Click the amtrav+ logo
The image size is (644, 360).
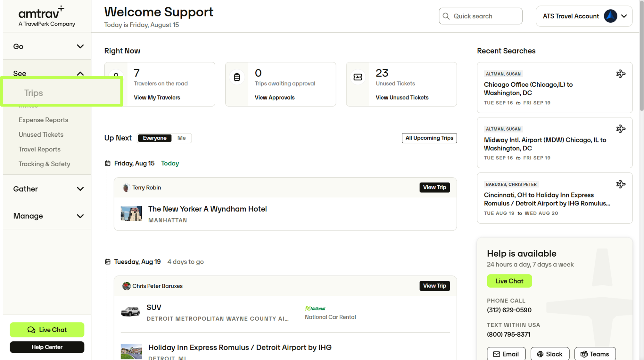[47, 16]
